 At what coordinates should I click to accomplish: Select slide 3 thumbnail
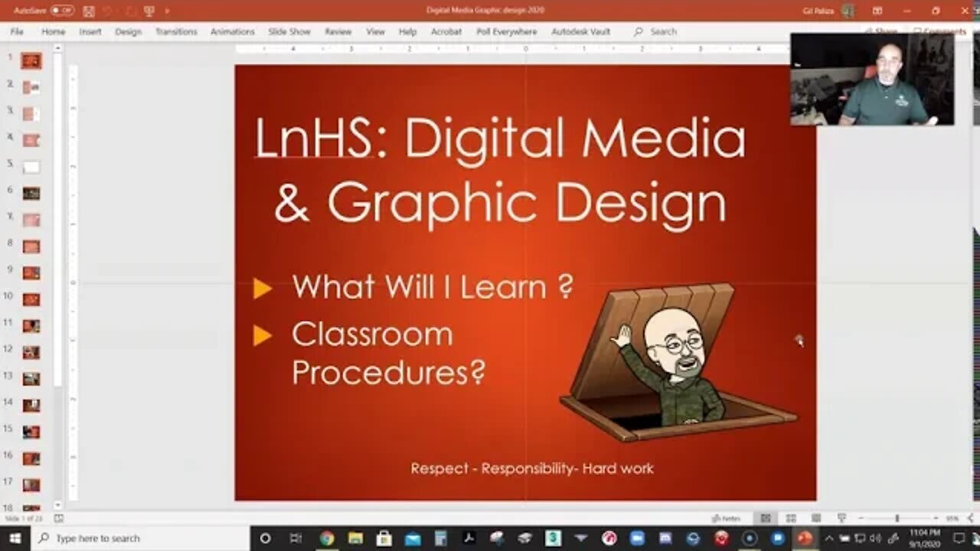coord(31,114)
